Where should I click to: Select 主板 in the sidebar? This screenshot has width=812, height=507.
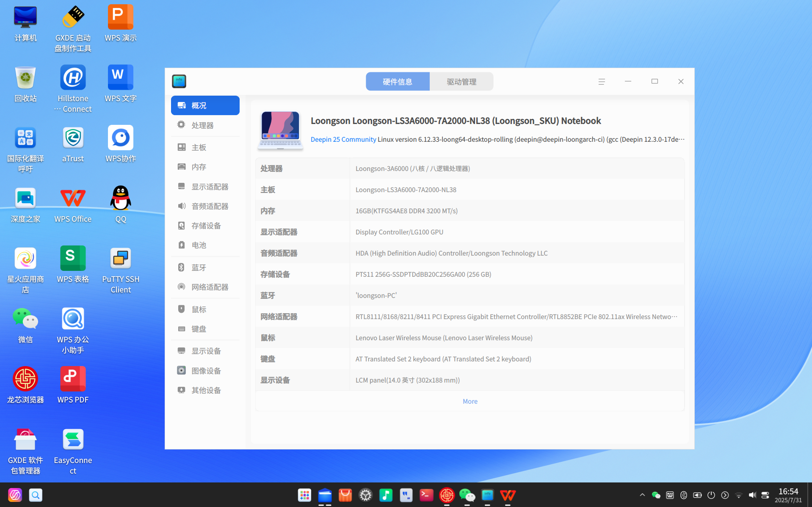pyautogui.click(x=205, y=147)
